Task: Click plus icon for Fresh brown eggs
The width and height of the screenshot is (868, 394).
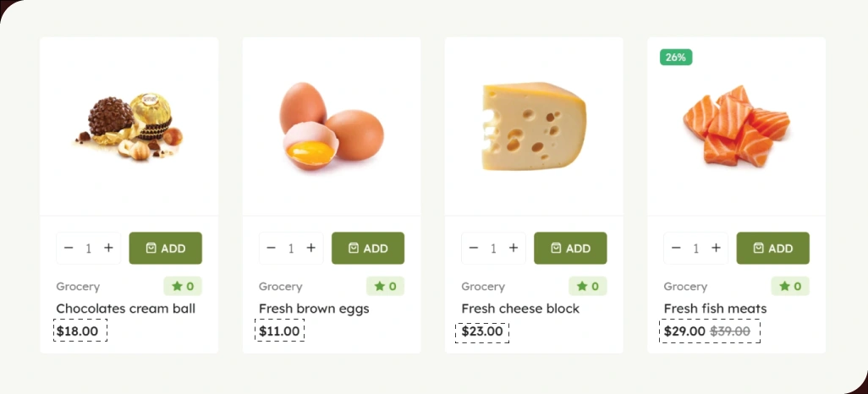Action: pos(311,248)
